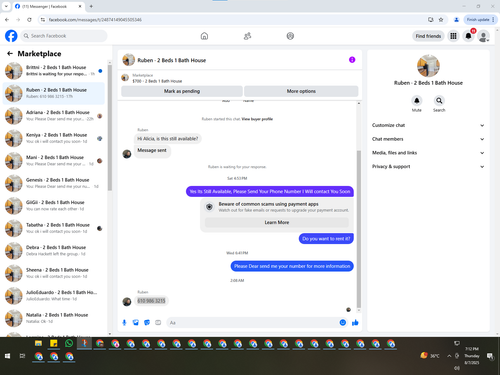Click Ruben's phone number message
This screenshot has width=500, height=375.
(151, 301)
